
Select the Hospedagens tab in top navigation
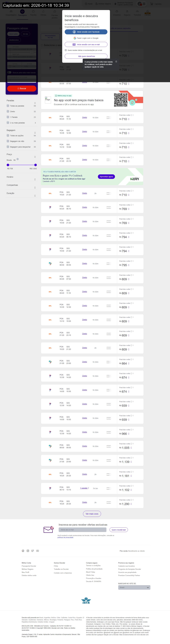point(11,13)
